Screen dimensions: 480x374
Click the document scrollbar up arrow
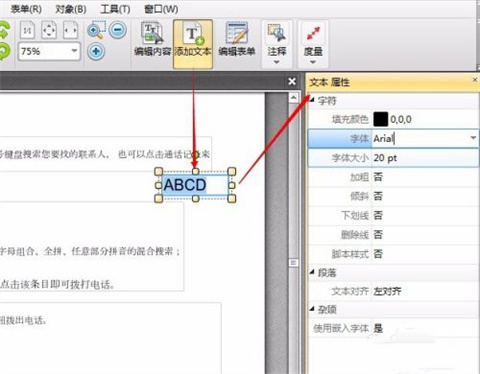pos(293,97)
